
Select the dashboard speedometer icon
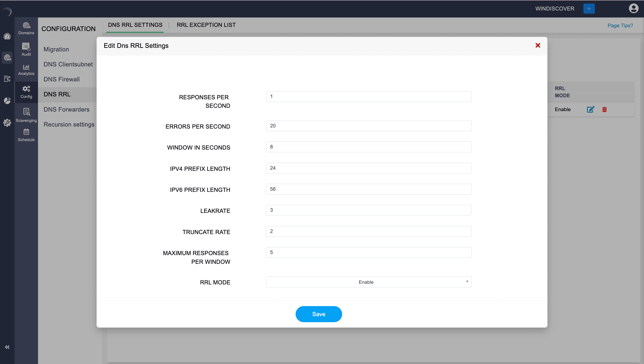(7, 36)
